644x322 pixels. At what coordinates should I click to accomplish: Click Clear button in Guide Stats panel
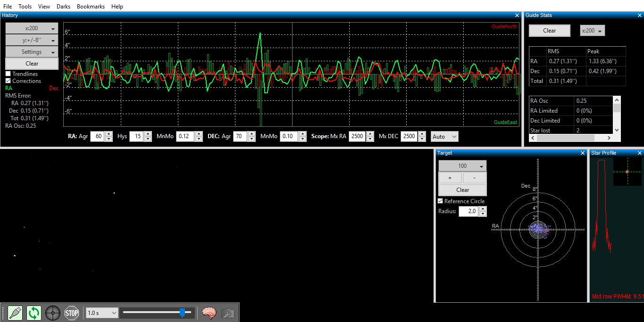(x=550, y=31)
